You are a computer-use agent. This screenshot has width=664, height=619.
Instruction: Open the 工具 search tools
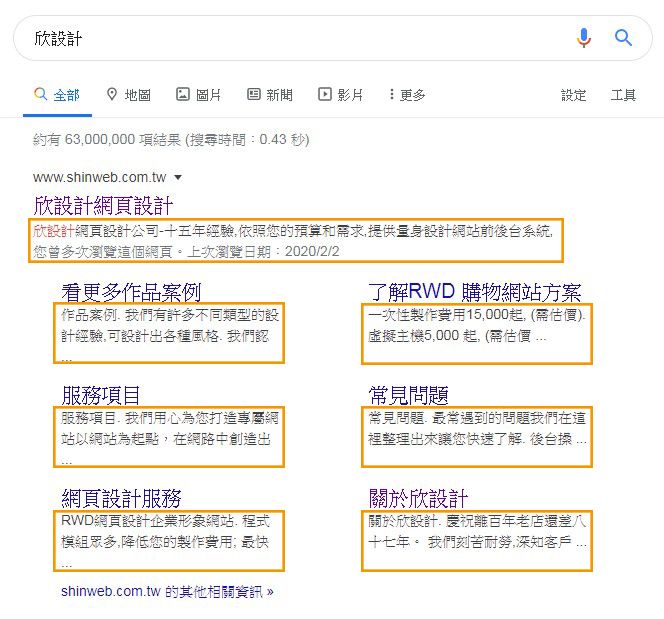(623, 95)
